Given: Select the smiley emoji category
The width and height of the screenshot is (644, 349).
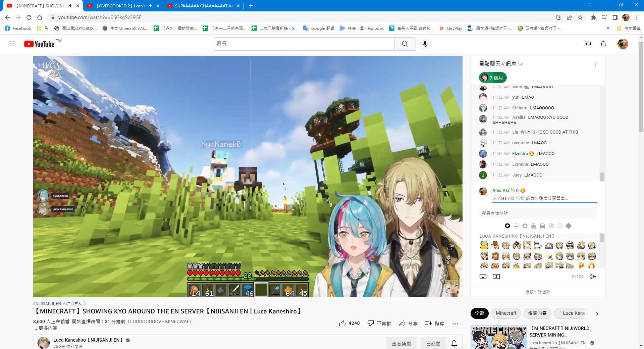Looking at the screenshot, I should pyautogui.click(x=516, y=226).
